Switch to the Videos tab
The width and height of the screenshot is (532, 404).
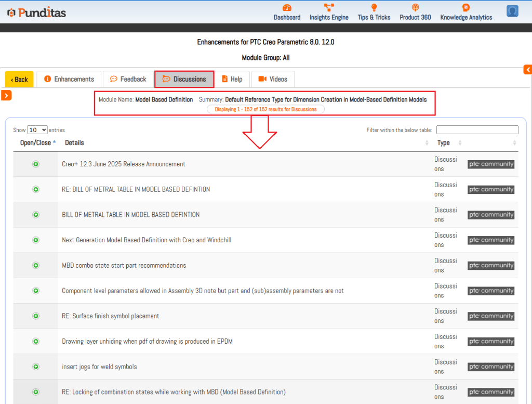pos(273,79)
